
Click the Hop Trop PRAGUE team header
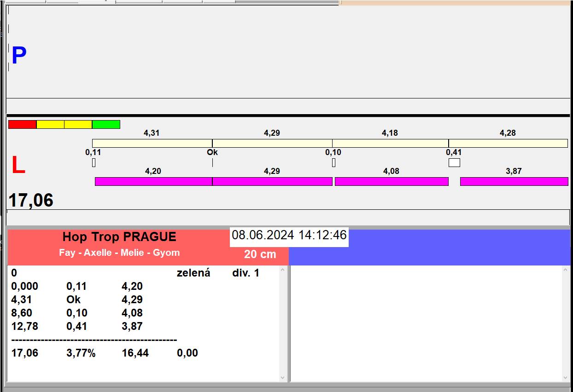tap(119, 237)
